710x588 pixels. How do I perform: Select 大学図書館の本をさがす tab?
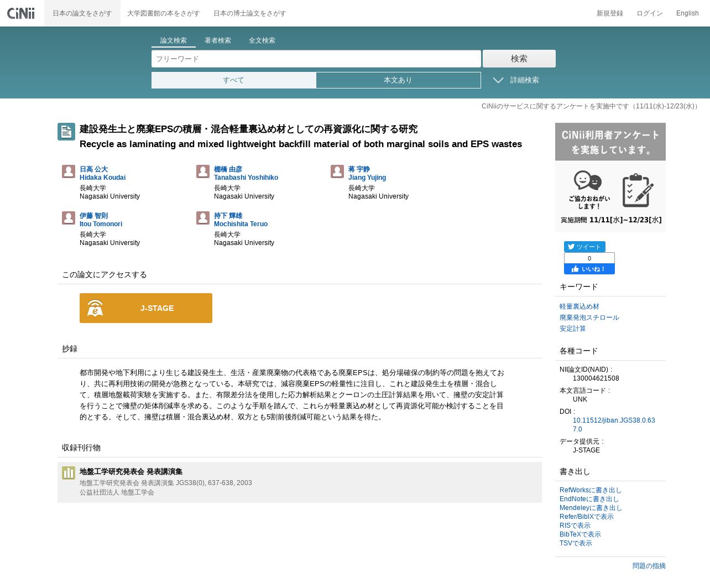point(163,13)
